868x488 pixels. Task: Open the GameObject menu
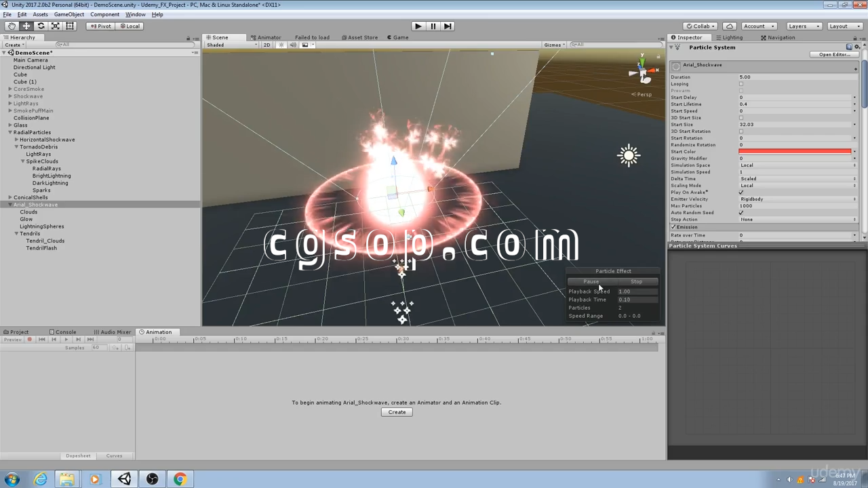69,14
